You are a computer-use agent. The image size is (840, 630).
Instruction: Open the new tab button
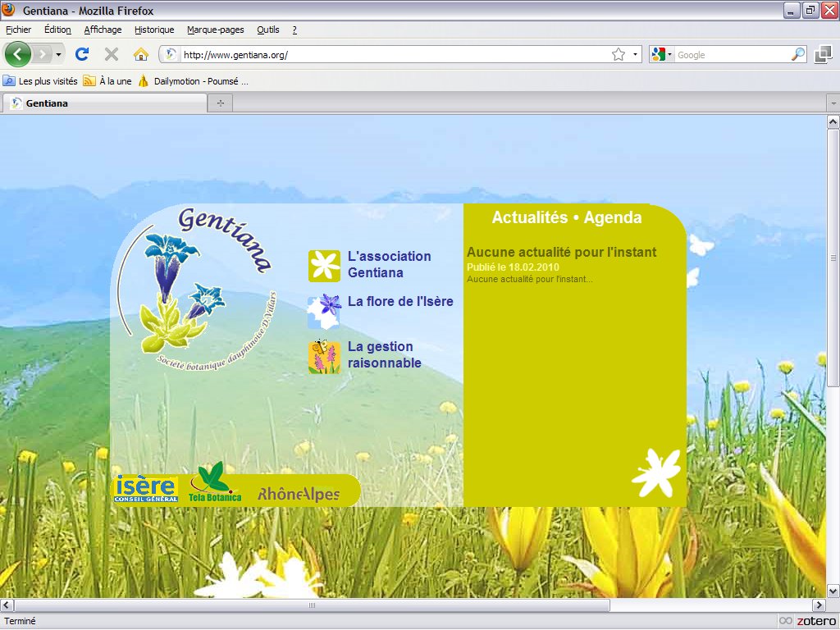220,103
